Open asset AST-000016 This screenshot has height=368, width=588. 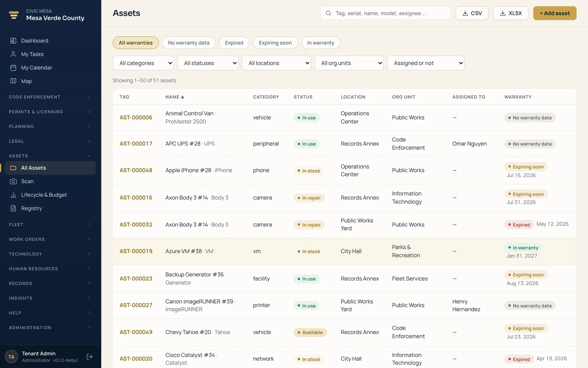[x=136, y=198]
